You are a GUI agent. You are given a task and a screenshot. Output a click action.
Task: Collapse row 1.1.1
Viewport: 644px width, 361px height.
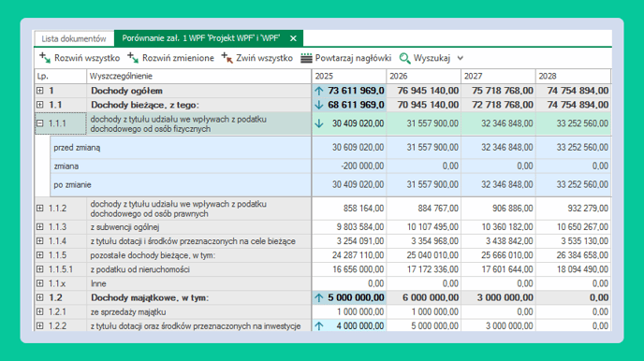(40, 123)
